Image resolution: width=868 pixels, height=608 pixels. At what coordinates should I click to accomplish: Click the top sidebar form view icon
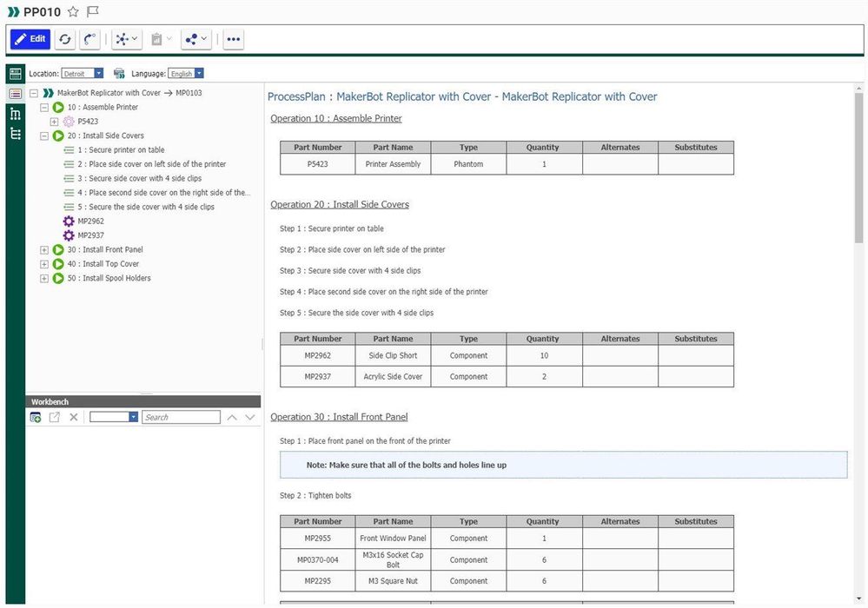(x=16, y=74)
